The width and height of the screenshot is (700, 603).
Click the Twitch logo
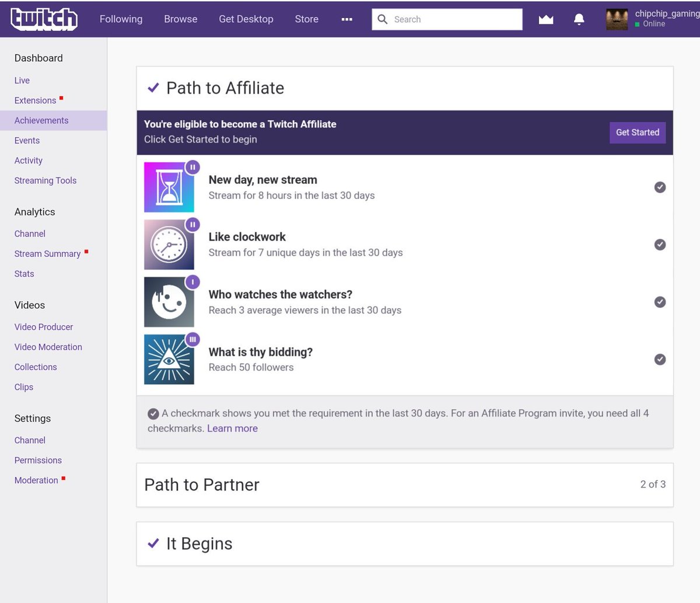tap(44, 19)
